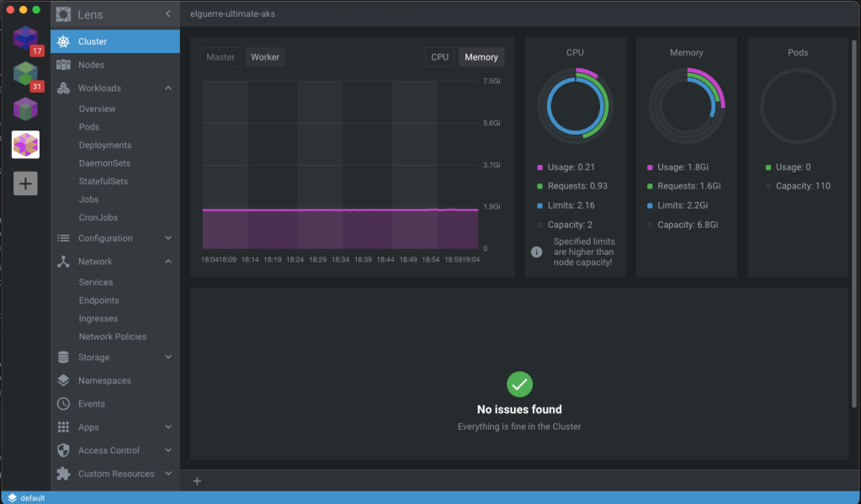
Task: Click the memory usage area chart
Action: click(340, 227)
